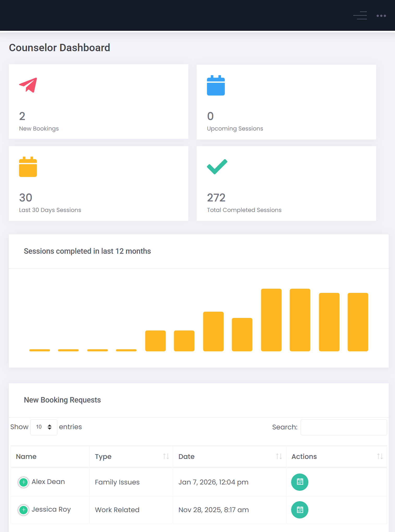Focus the Search input field
The width and height of the screenshot is (395, 532).
[344, 427]
